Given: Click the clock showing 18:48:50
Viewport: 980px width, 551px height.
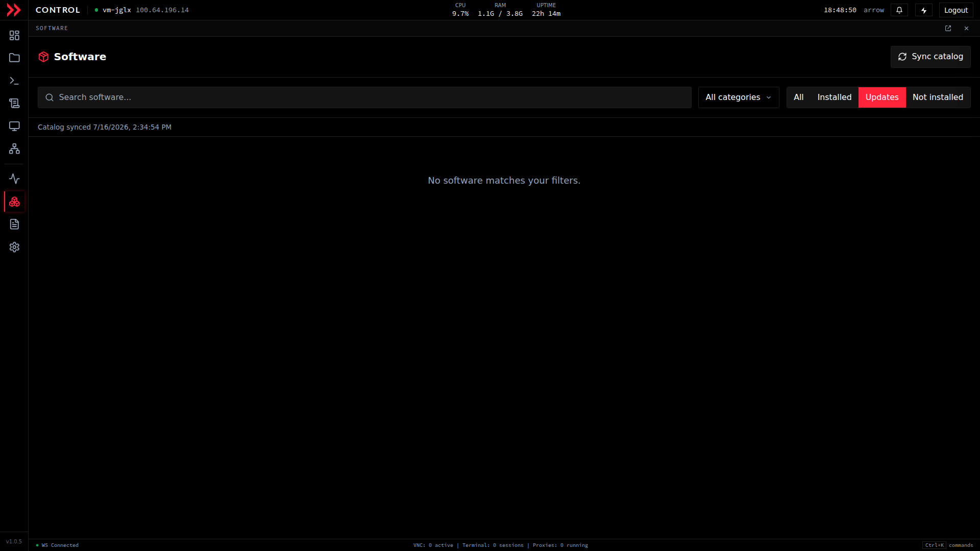Looking at the screenshot, I should pyautogui.click(x=840, y=10).
